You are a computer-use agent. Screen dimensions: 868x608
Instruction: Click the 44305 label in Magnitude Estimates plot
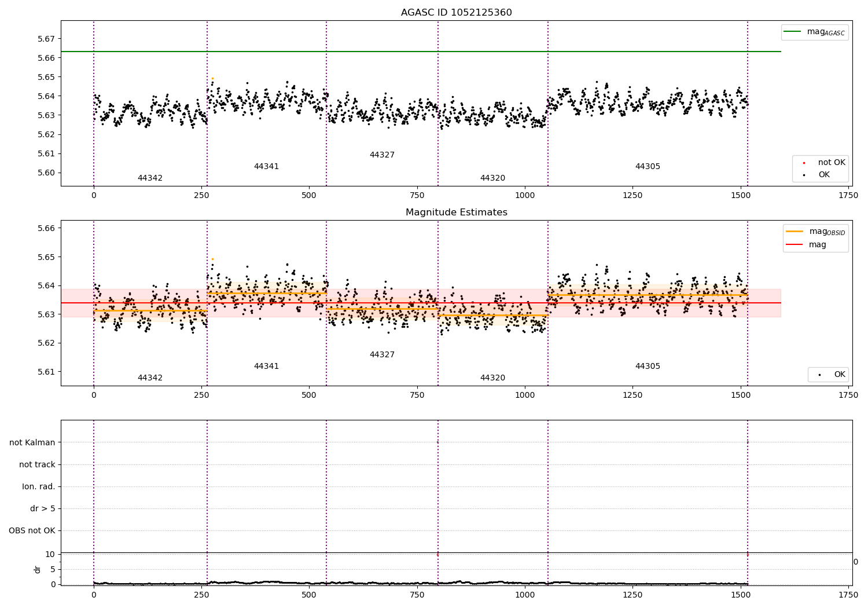648,367
